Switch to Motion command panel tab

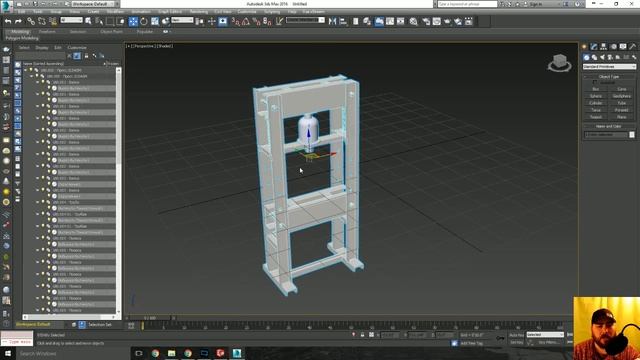613,47
